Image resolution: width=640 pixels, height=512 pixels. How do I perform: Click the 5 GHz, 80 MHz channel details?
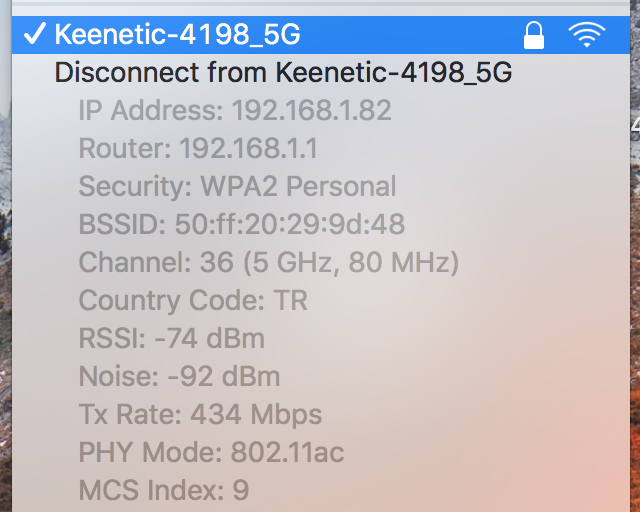[x=351, y=263]
